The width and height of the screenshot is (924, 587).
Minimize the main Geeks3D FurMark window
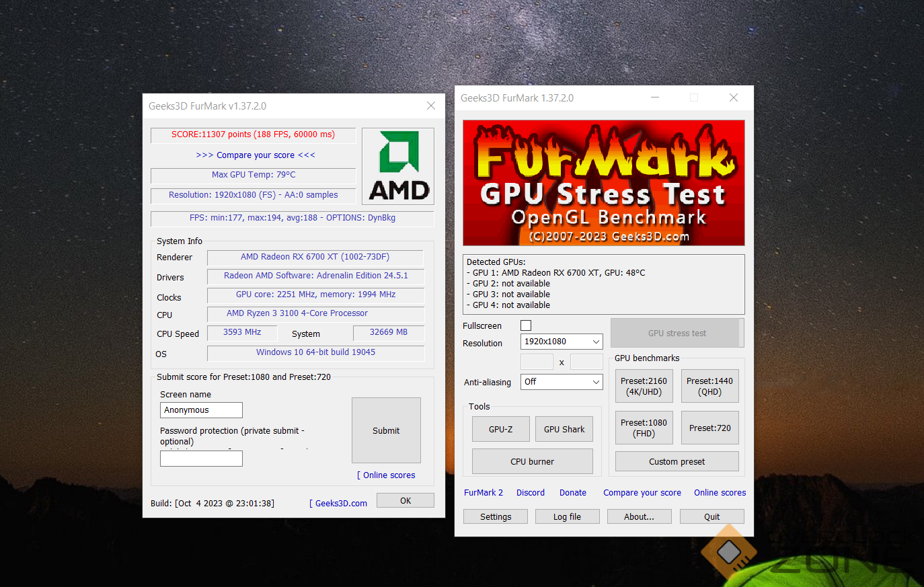655,97
